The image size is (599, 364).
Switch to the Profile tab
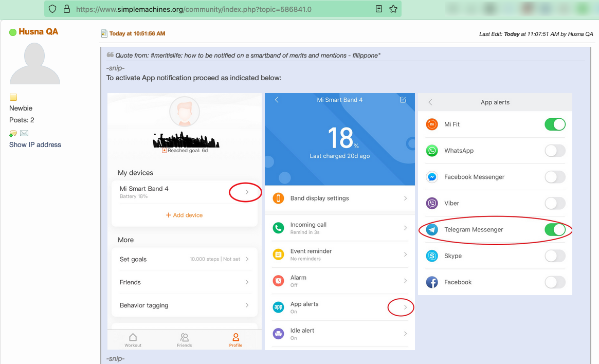point(235,340)
